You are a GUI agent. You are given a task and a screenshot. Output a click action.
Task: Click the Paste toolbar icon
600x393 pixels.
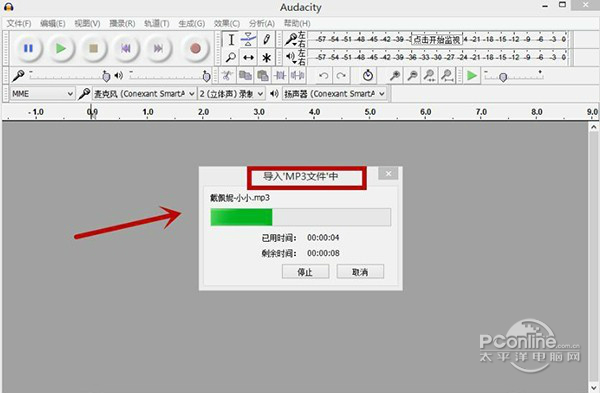click(x=262, y=75)
